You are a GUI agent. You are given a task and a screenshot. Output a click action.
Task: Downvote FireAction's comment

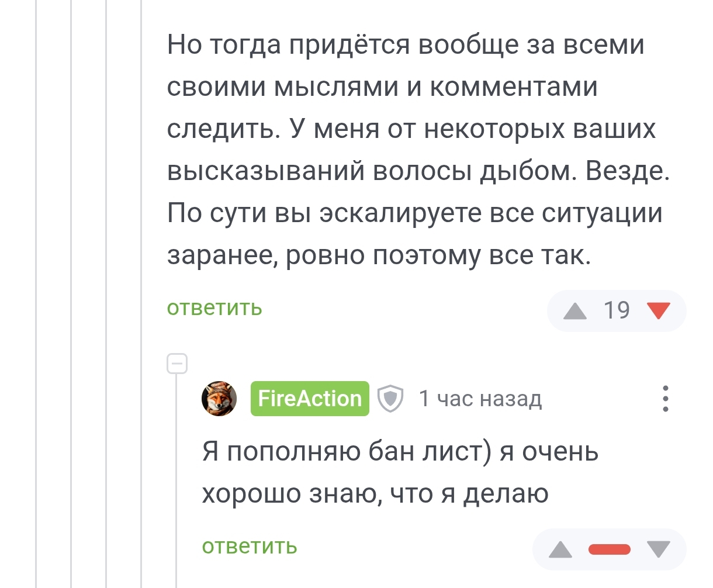pyautogui.click(x=659, y=549)
